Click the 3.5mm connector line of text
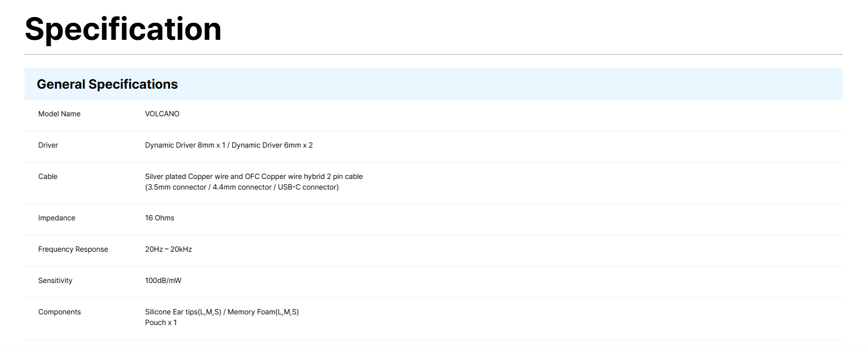Image resolution: width=868 pixels, height=351 pixels. 242,187
